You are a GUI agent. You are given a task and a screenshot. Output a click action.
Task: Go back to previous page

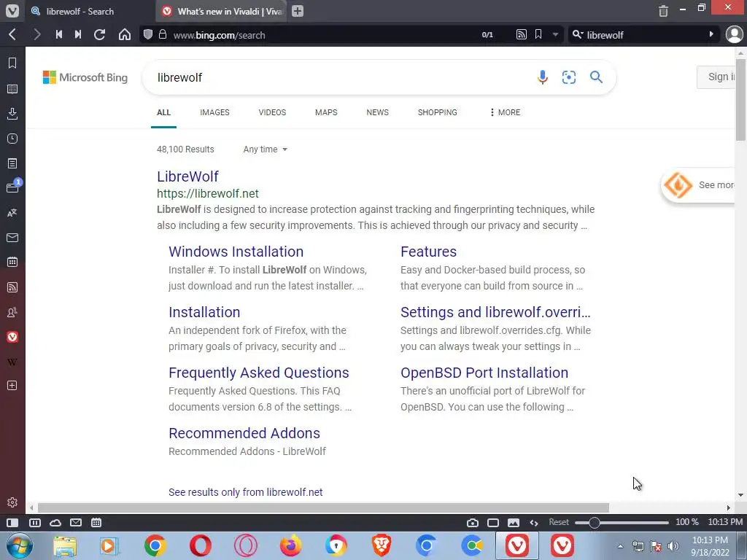coord(13,34)
